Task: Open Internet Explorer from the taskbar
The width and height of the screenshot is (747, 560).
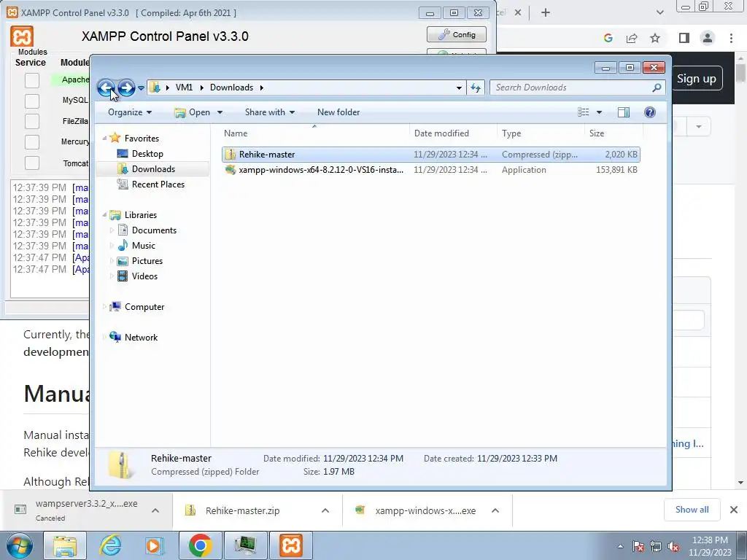Action: pyautogui.click(x=110, y=545)
